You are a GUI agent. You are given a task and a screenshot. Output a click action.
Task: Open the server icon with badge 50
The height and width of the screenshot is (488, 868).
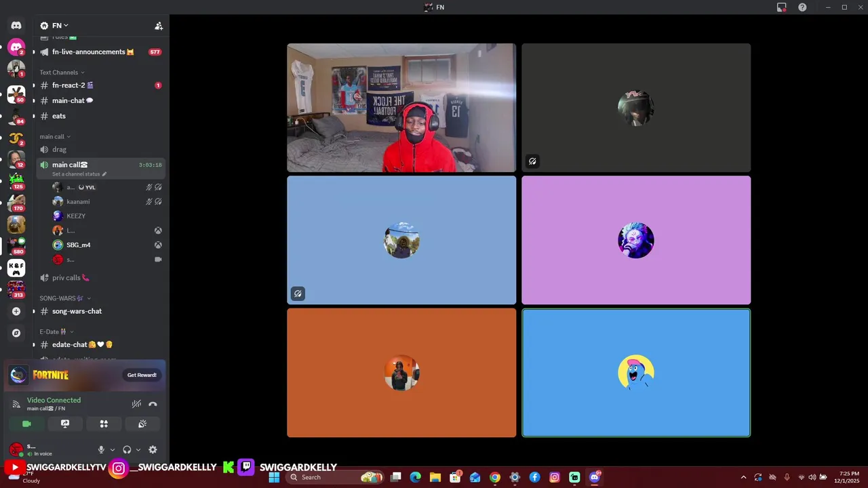(x=16, y=94)
